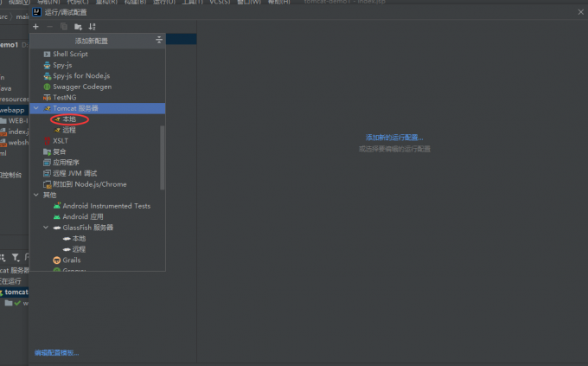The height and width of the screenshot is (366, 588).
Task: Collapse the 其他 group
Action: click(x=36, y=195)
